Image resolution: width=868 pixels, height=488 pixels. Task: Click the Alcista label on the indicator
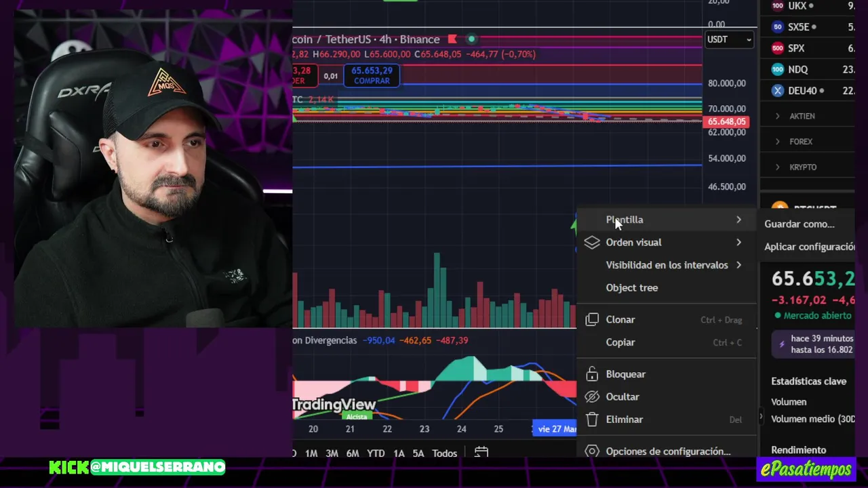pyautogui.click(x=356, y=416)
